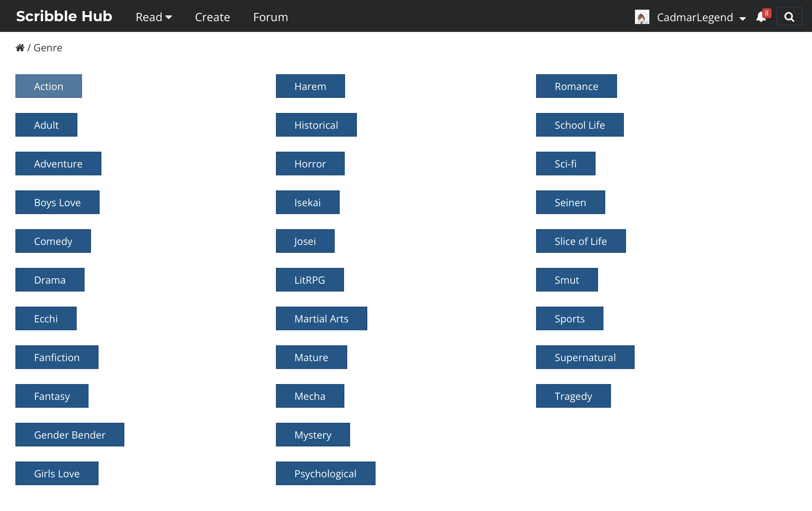
Task: Select the Slice of Life genre
Action: coord(581,241)
